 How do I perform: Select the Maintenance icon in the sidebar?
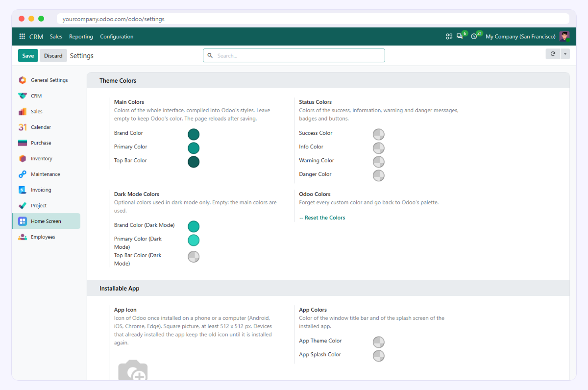pyautogui.click(x=23, y=174)
